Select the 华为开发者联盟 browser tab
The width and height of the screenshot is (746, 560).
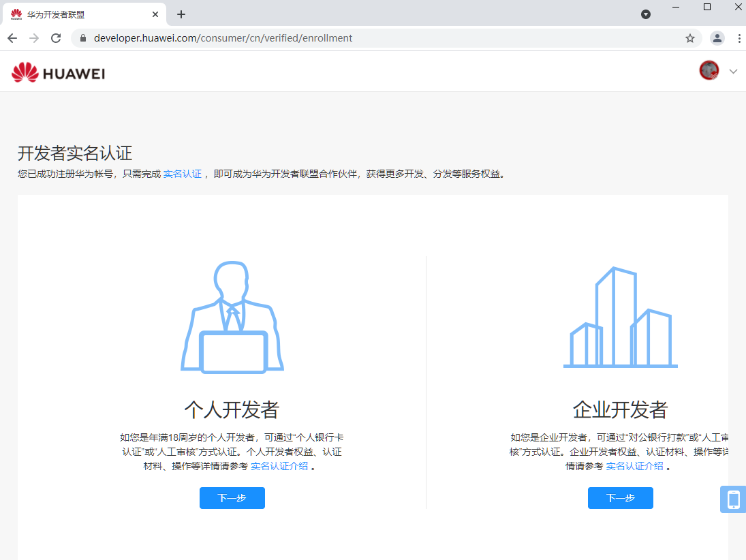(x=84, y=15)
